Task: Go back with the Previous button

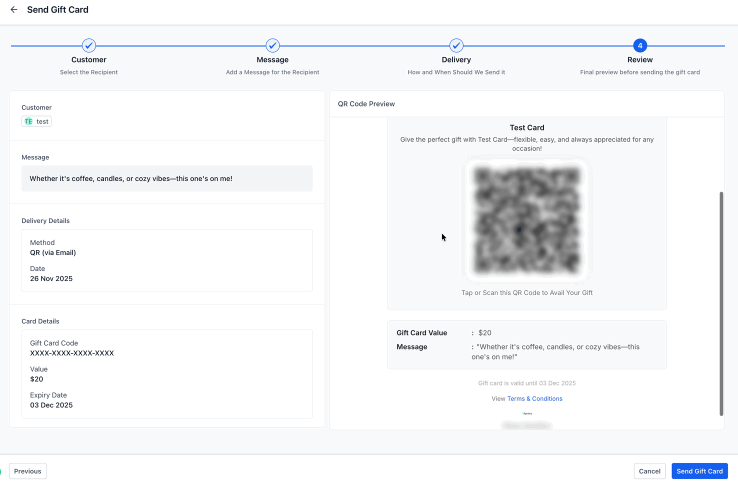Action: (x=28, y=471)
